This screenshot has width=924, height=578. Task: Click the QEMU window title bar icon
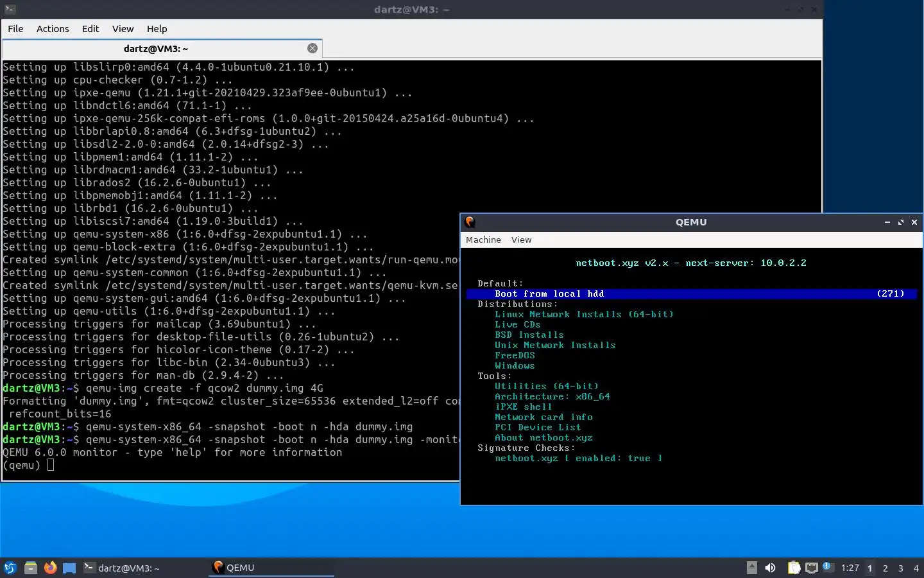[470, 222]
